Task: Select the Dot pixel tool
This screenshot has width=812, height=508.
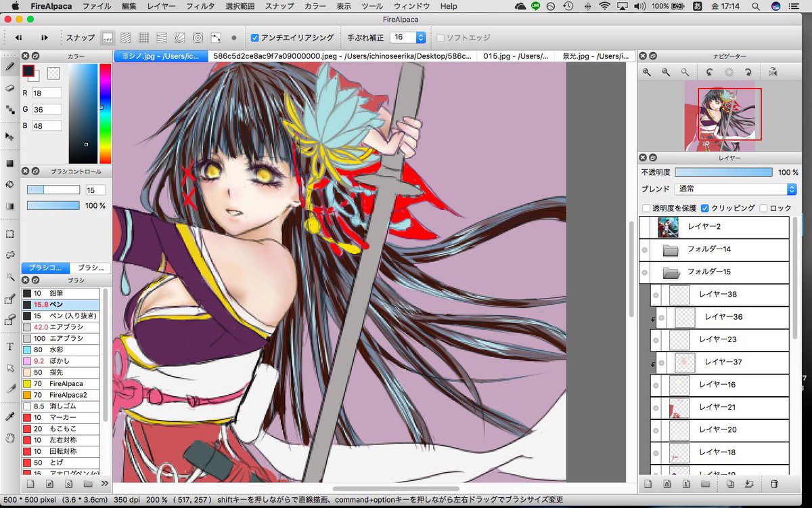Action: pos(9,109)
